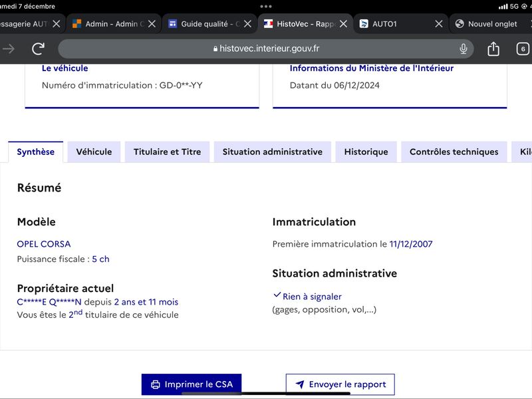The image size is (532, 399).
Task: Open the Titulaire et Titre tab
Action: coord(168,152)
